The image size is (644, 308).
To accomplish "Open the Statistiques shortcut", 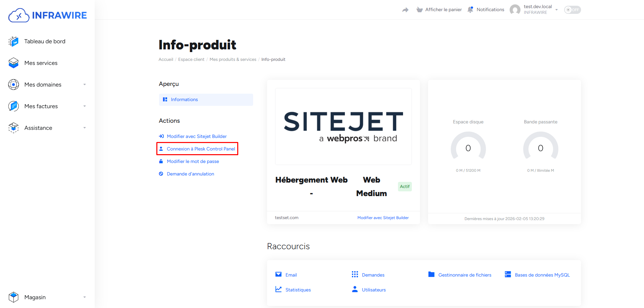I will (x=298, y=290).
